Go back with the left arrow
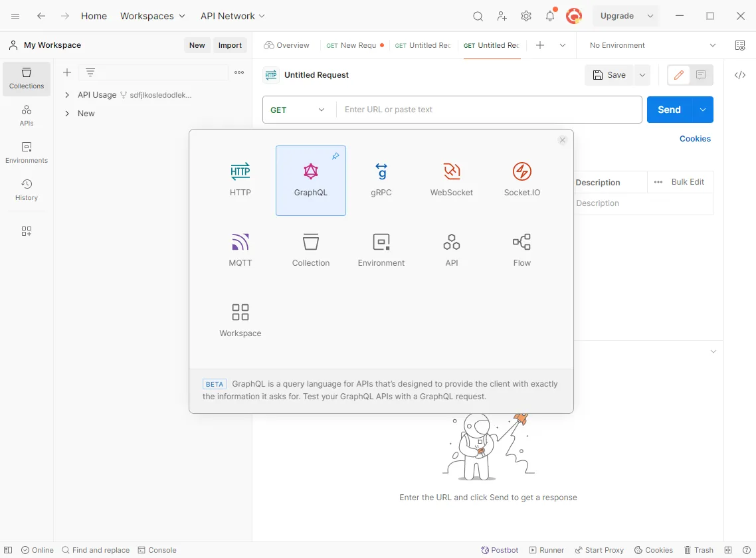756x558 pixels. (41, 16)
